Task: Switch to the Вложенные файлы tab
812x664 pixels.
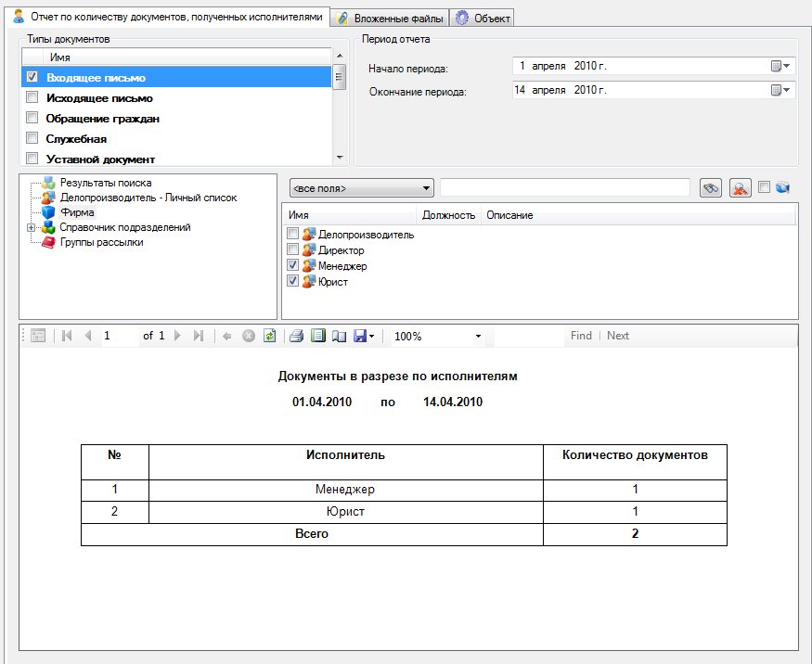Action: [391, 18]
